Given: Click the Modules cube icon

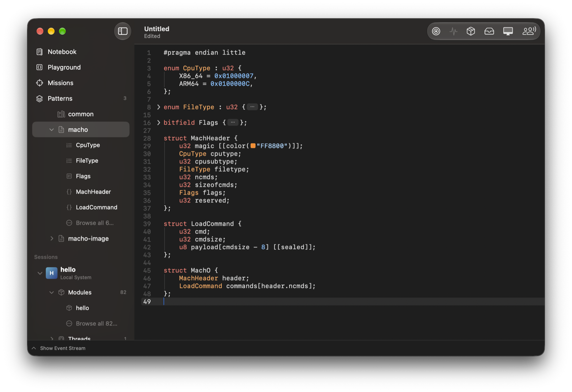Looking at the screenshot, I should pyautogui.click(x=61, y=292).
